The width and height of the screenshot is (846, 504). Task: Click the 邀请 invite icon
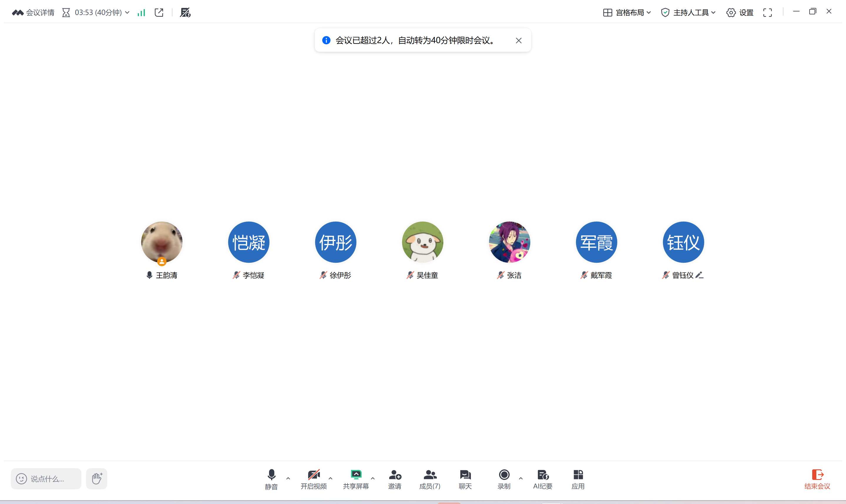tap(395, 479)
